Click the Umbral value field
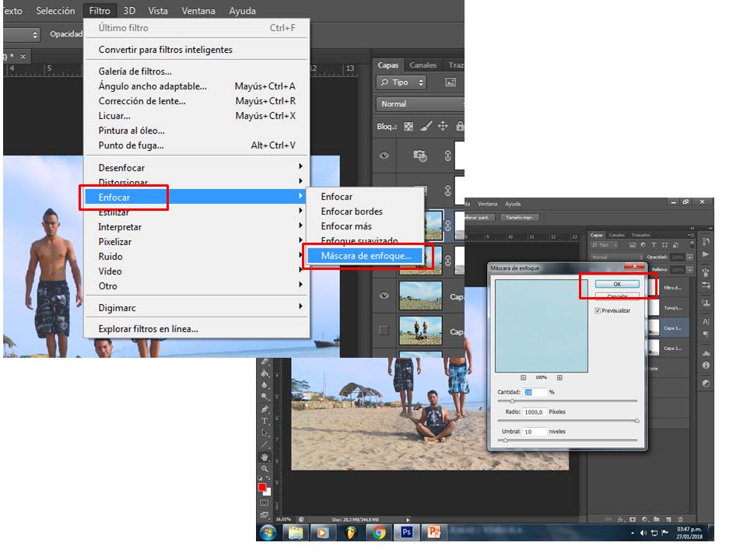The width and height of the screenshot is (747, 560). coord(535,432)
